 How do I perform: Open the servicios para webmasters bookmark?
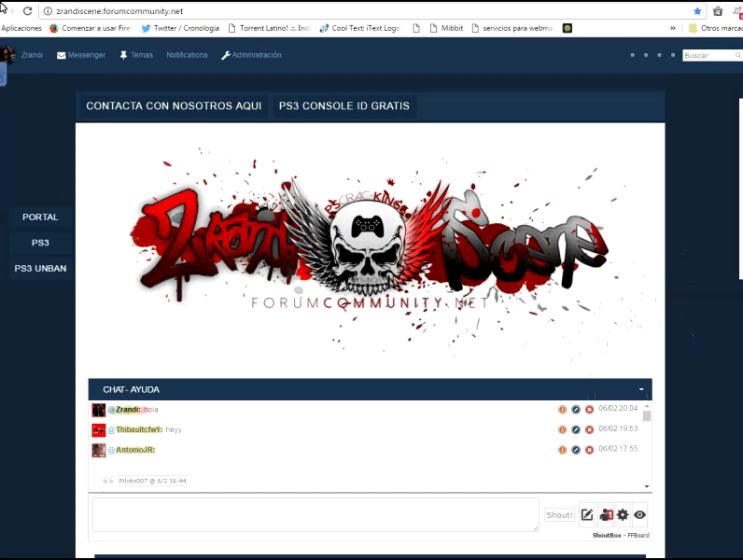pyautogui.click(x=512, y=28)
